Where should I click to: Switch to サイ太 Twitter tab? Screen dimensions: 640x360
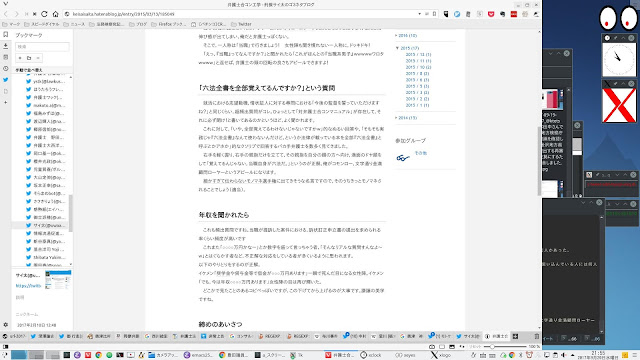tap(468, 336)
